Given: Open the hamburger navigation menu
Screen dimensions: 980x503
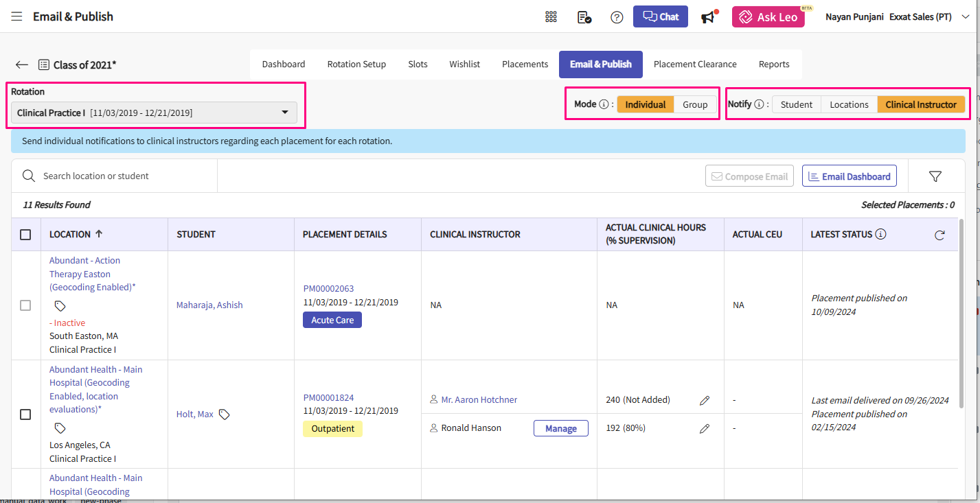Looking at the screenshot, I should click(x=16, y=16).
